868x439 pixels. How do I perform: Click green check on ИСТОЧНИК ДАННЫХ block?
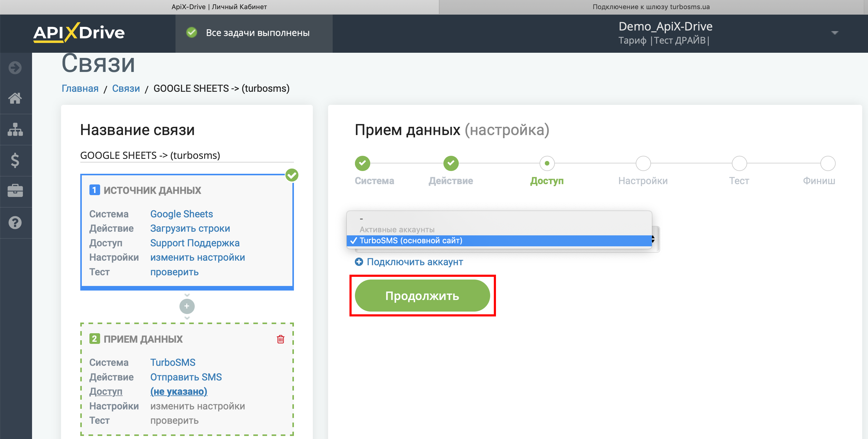(292, 175)
